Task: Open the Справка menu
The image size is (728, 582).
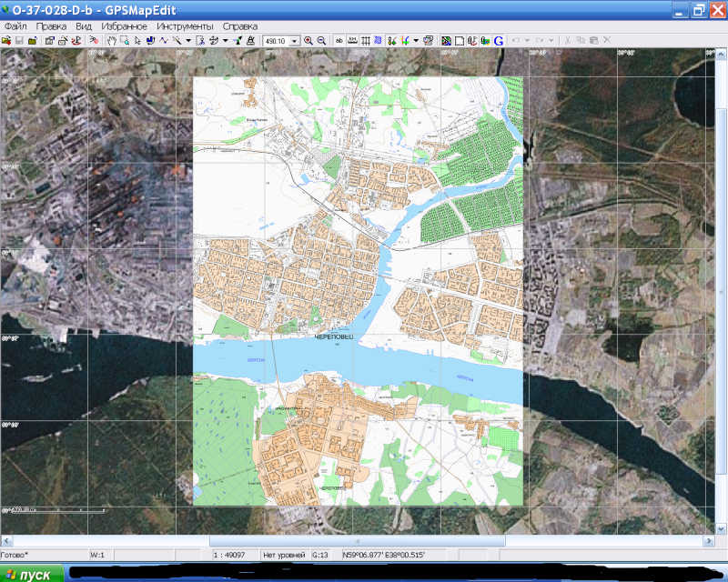Action: point(239,27)
